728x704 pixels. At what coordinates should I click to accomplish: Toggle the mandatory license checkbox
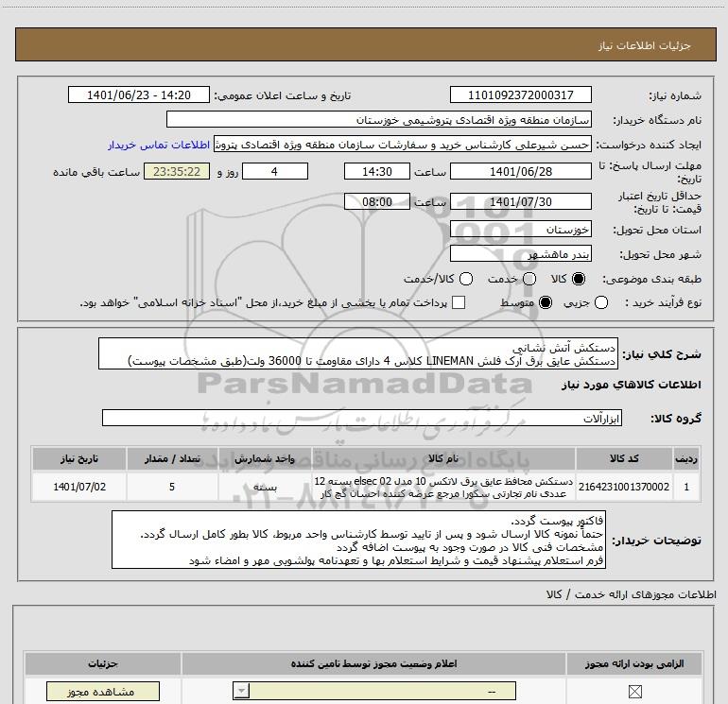click(x=634, y=692)
